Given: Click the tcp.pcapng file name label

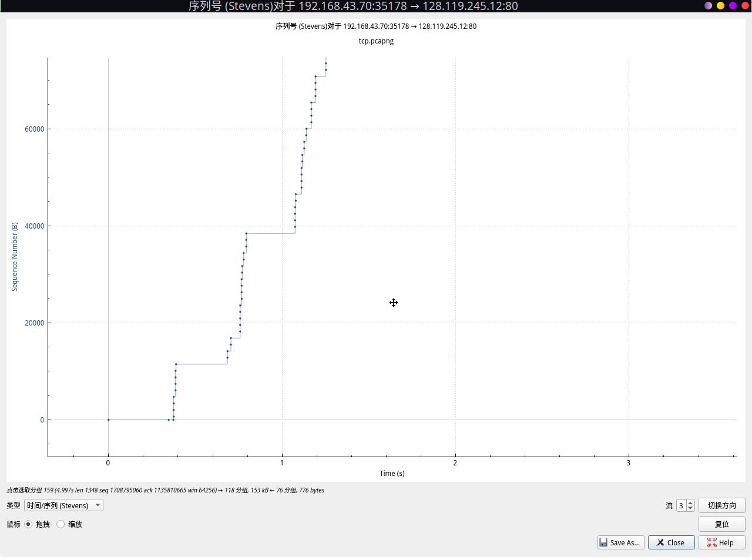Looking at the screenshot, I should 376,41.
